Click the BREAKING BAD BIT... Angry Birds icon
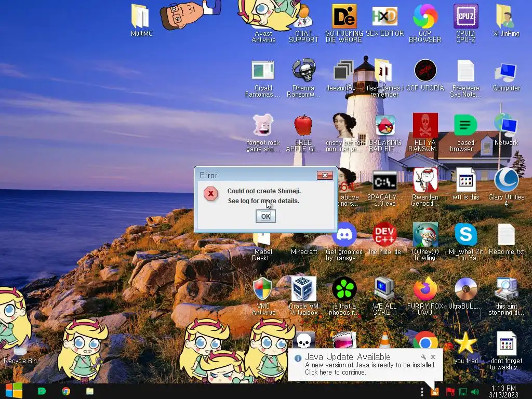 [385, 126]
